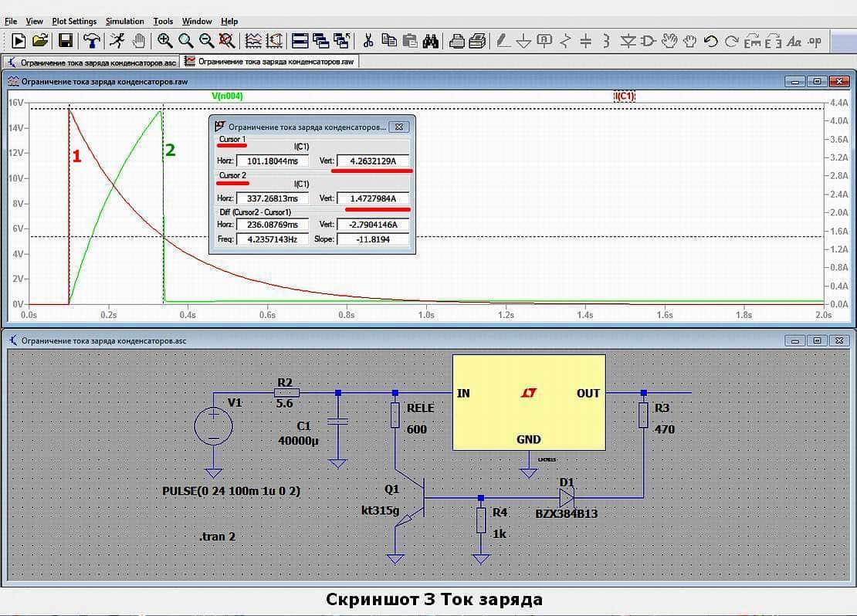Open the Plot Settings menu
The image size is (857, 616).
[x=74, y=22]
